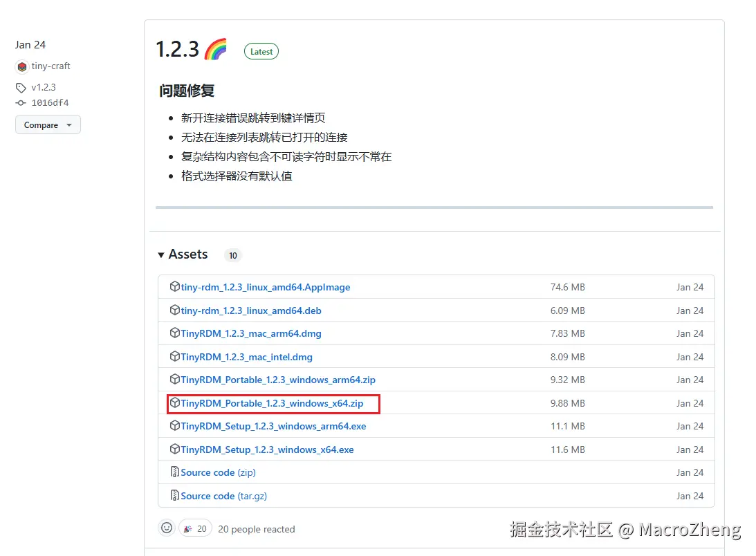Click package icon for linux_amd64.deb

pyautogui.click(x=175, y=310)
